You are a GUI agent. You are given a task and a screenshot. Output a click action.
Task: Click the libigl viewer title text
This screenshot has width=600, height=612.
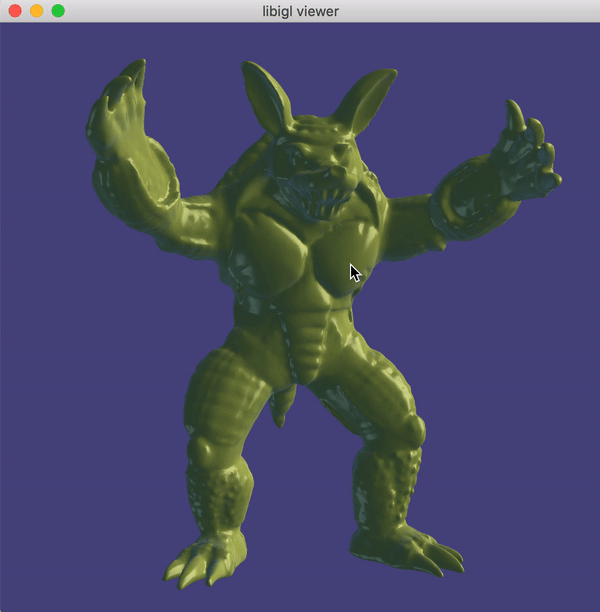coord(300,11)
